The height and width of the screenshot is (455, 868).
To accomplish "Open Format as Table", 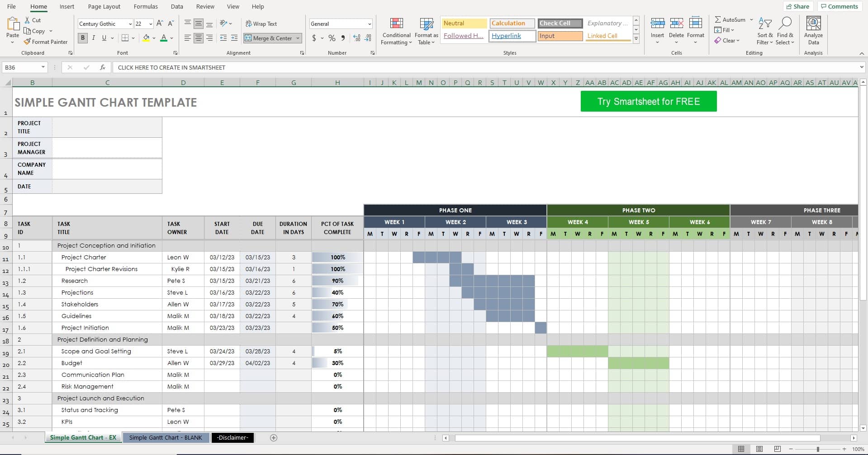I will 427,31.
